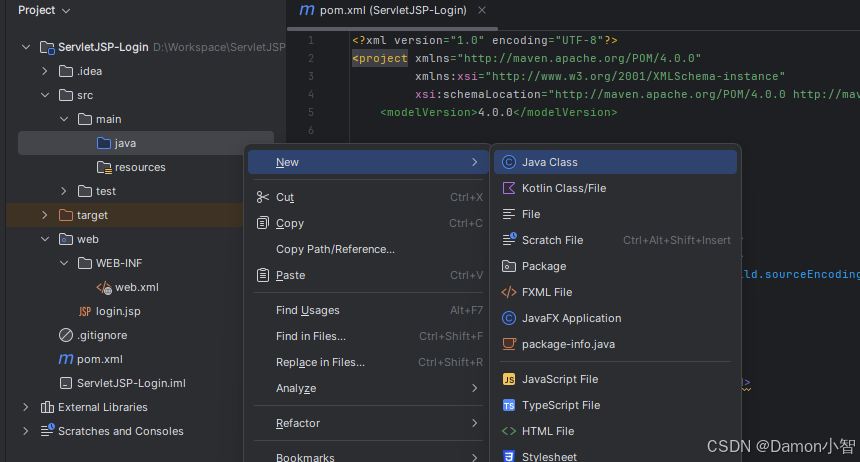The height and width of the screenshot is (462, 860).
Task: Click the HTML File icon
Action: (509, 432)
